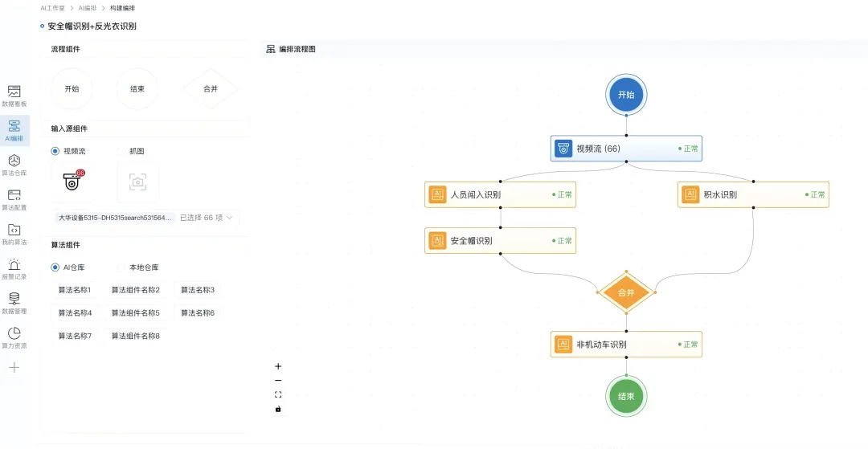
Task: Open the 算法配置 sidebar icon
Action: [x=14, y=195]
